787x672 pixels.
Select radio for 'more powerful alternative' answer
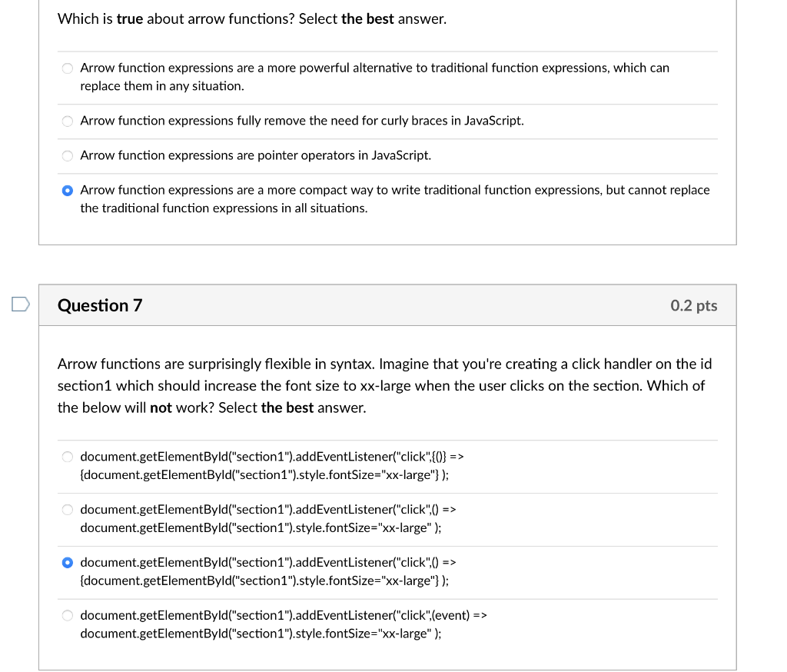(68, 68)
